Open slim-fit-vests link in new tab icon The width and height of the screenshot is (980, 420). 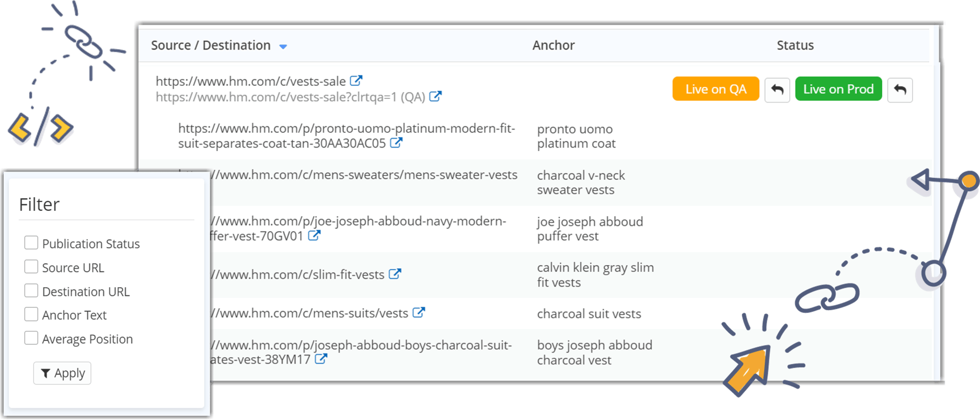pyautogui.click(x=396, y=274)
